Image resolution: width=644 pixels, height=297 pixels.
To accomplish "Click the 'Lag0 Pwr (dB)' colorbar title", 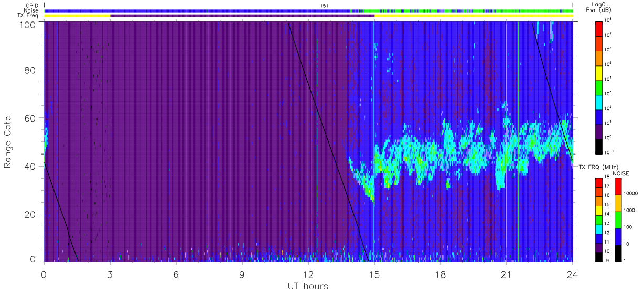I will [599, 7].
